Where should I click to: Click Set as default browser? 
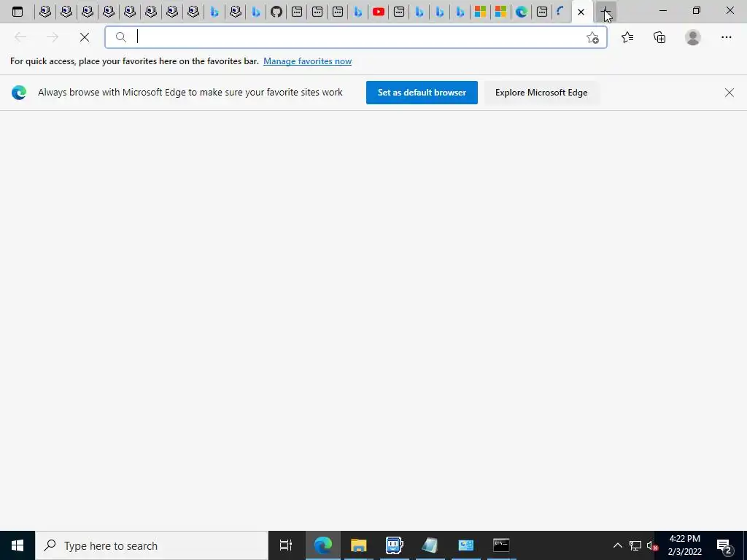pos(422,93)
